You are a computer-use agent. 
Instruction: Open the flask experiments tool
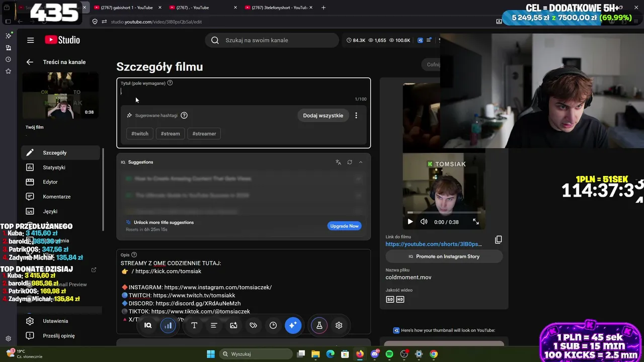coord(319,325)
